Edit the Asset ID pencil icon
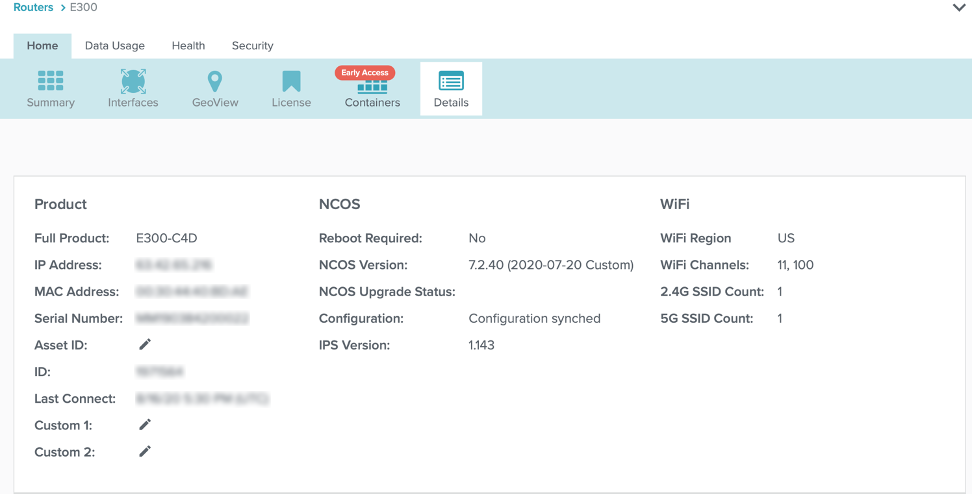 pyautogui.click(x=145, y=344)
